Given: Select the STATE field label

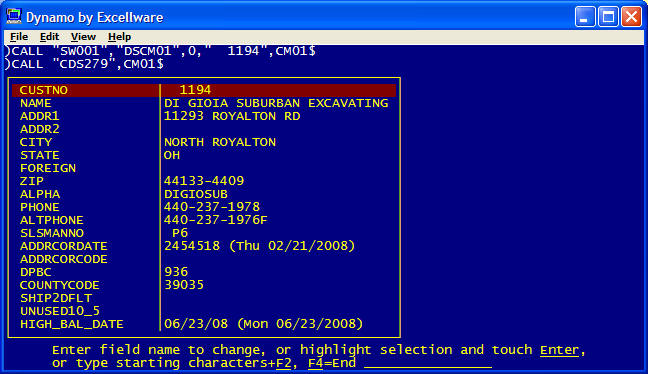Looking at the screenshot, I should click(40, 155).
